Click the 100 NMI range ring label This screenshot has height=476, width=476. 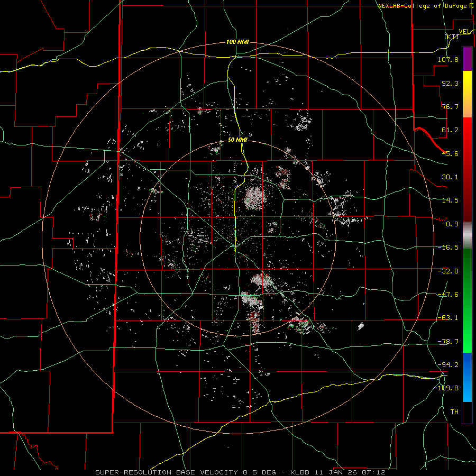tap(237, 42)
